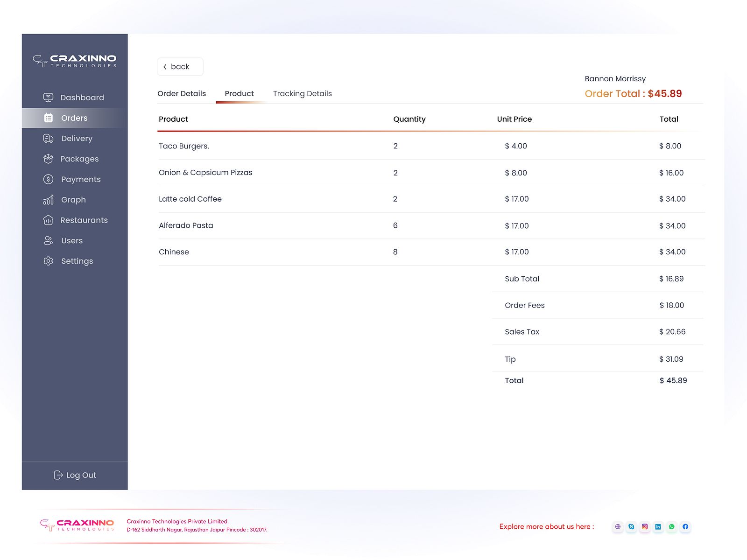Open Restaurants in the sidebar
Image resolution: width=747 pixels, height=560 pixels.
(75, 220)
